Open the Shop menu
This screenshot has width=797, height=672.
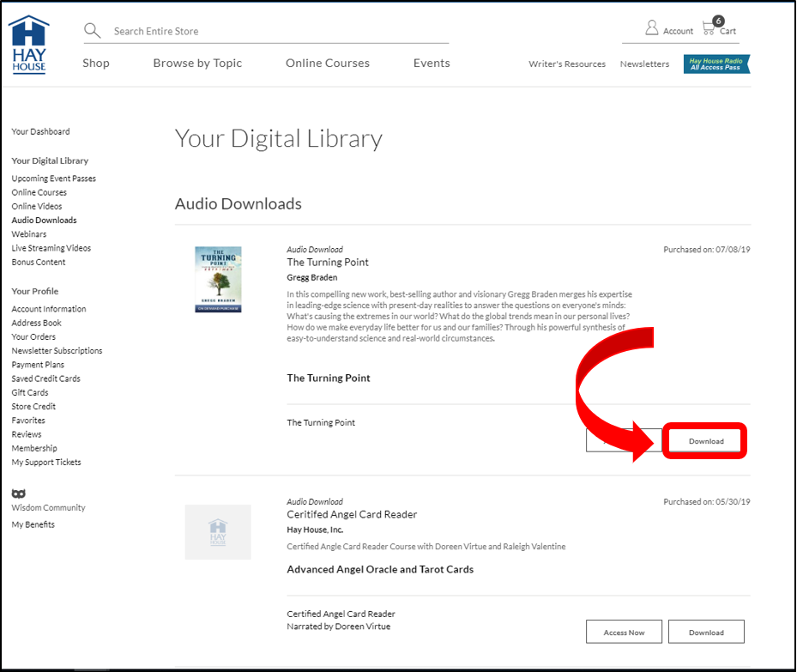(96, 64)
